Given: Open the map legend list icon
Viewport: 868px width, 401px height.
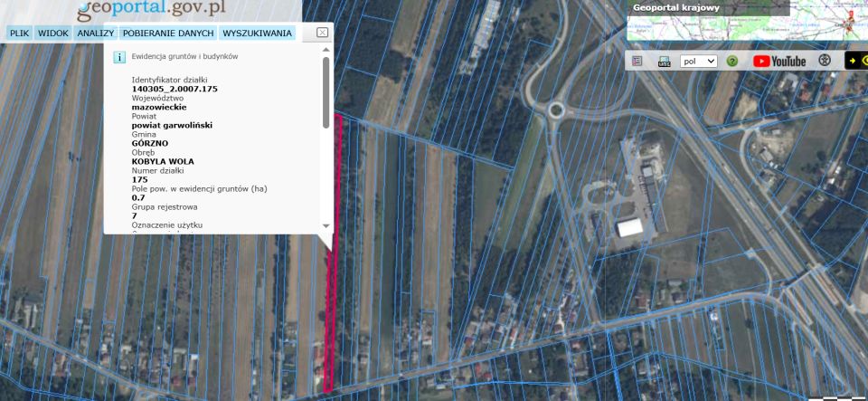Looking at the screenshot, I should (x=637, y=61).
